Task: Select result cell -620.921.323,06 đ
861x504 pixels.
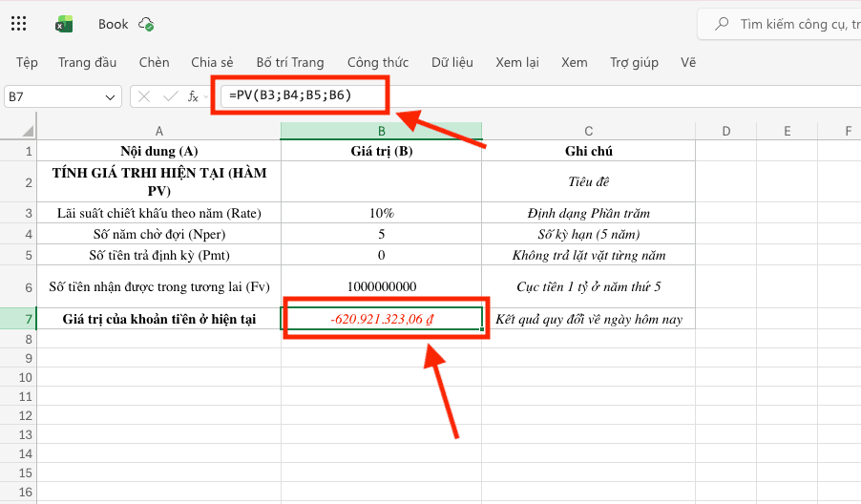Action: coord(381,319)
